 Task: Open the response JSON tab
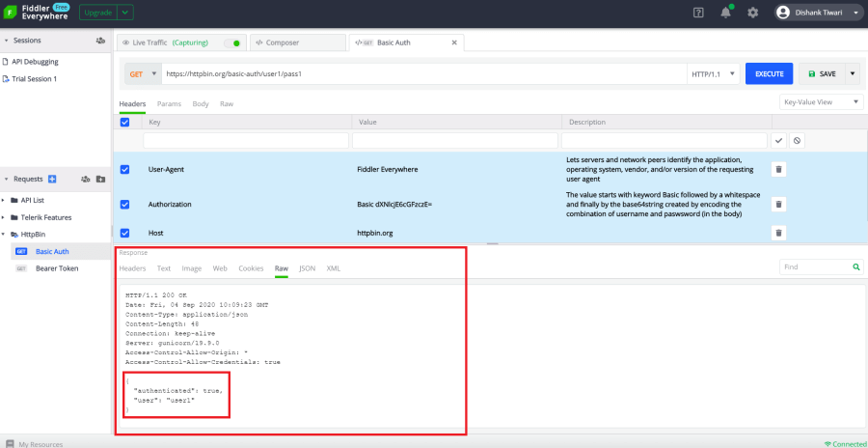308,268
